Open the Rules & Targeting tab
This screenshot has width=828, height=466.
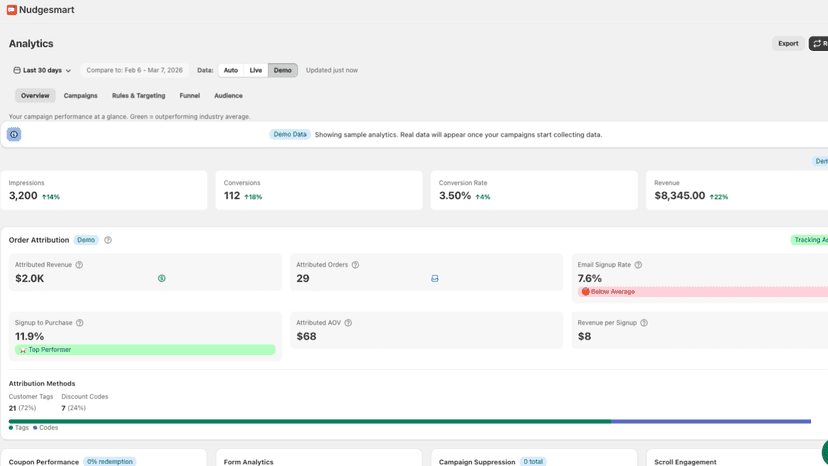point(138,96)
